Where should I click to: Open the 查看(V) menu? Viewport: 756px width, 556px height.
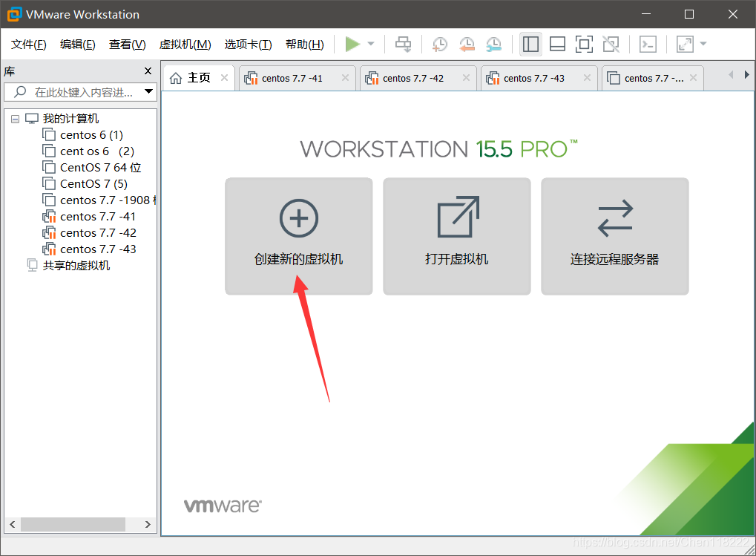pyautogui.click(x=128, y=45)
